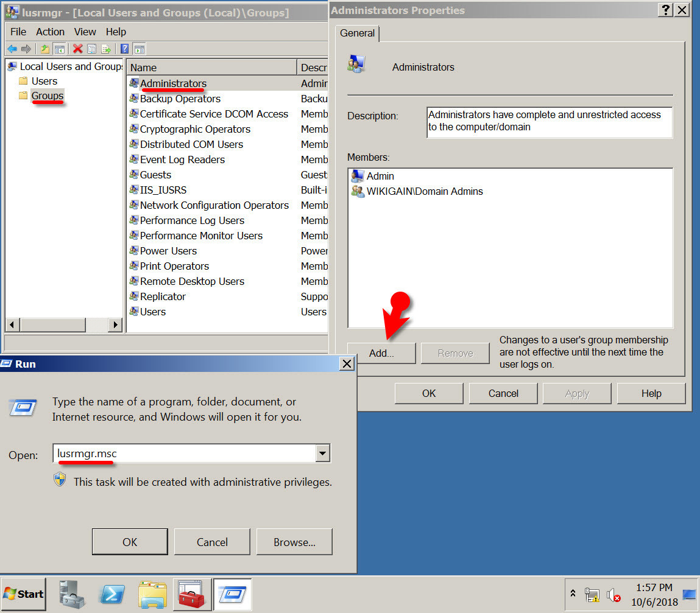
Task: Select Local Users and Groups root node
Action: coord(71,66)
